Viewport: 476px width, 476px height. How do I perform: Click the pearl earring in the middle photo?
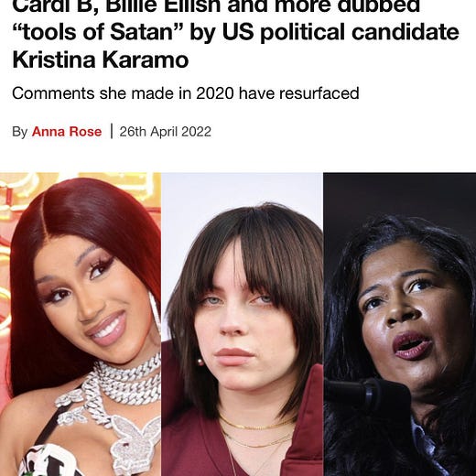[200, 362]
